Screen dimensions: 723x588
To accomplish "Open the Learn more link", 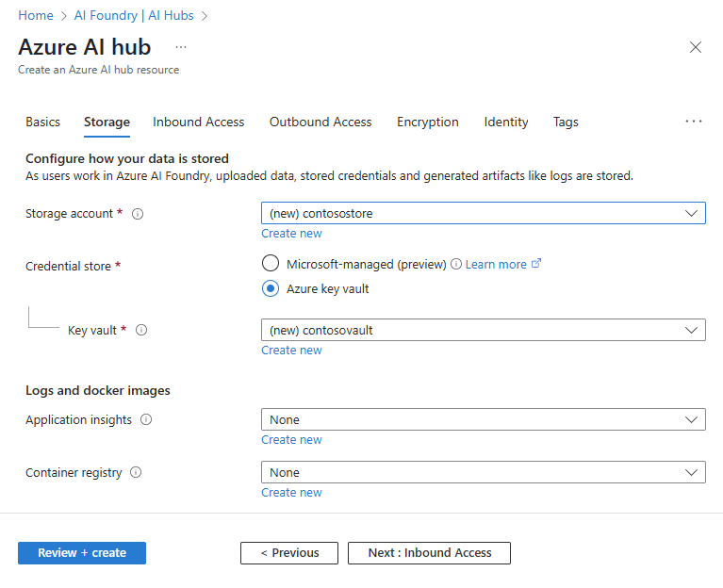I will click(x=496, y=264).
